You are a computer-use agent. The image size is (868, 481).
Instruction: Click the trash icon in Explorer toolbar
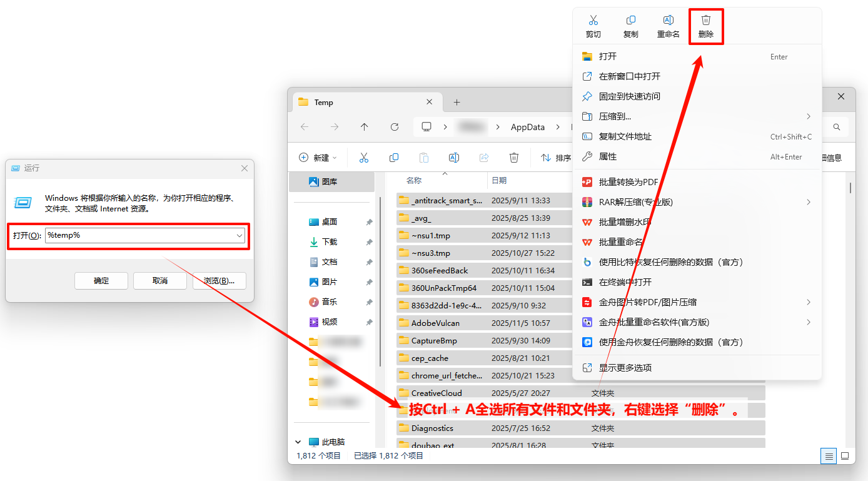pyautogui.click(x=513, y=158)
